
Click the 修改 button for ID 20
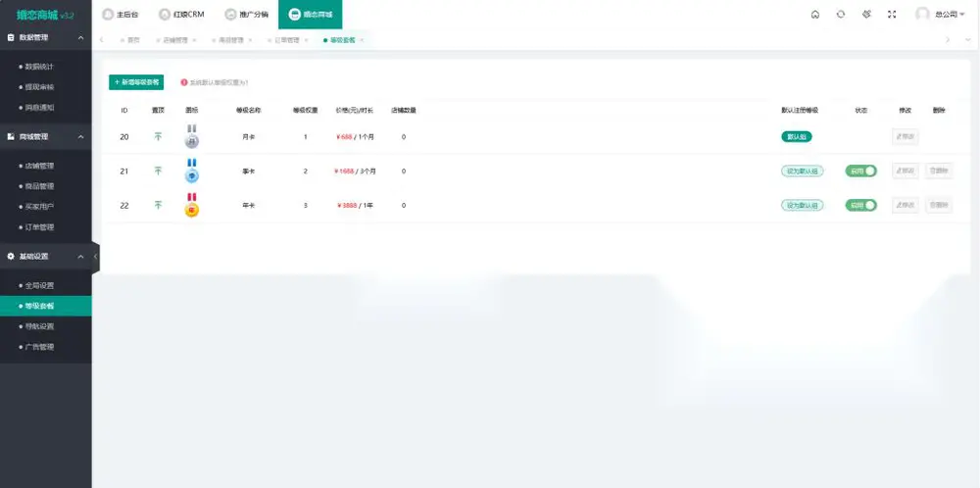click(905, 136)
